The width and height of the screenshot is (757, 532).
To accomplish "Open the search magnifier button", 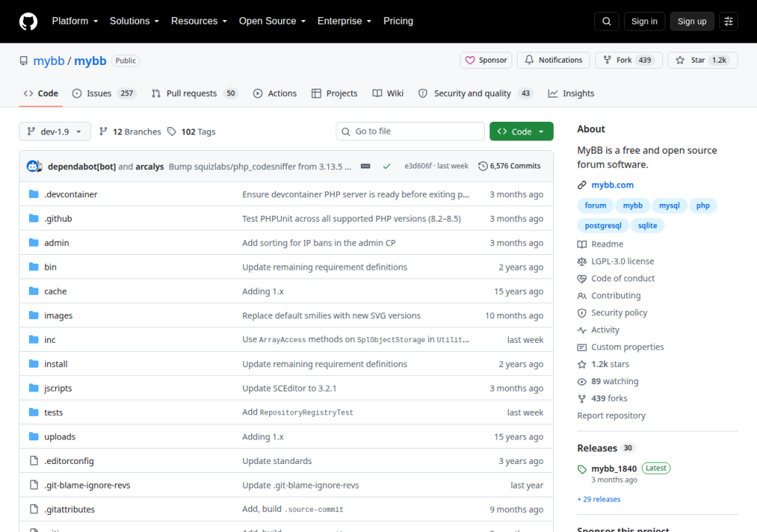I will 606,21.
